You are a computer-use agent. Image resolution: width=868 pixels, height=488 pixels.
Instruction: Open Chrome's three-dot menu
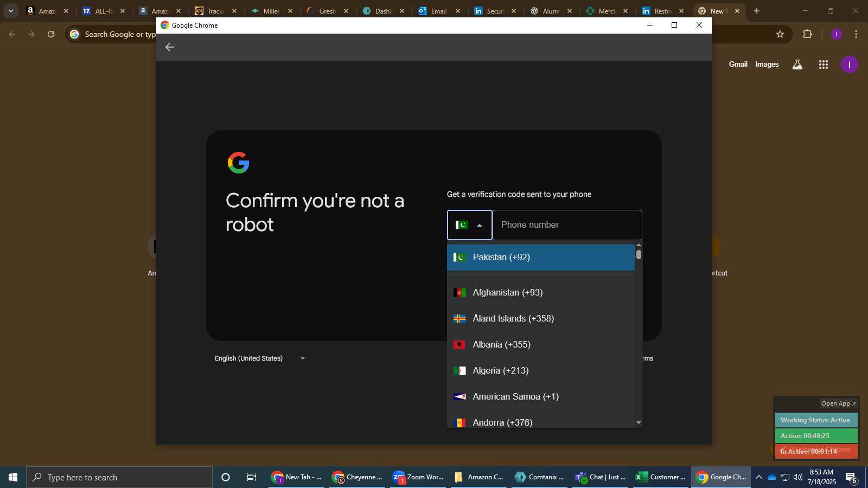856,34
